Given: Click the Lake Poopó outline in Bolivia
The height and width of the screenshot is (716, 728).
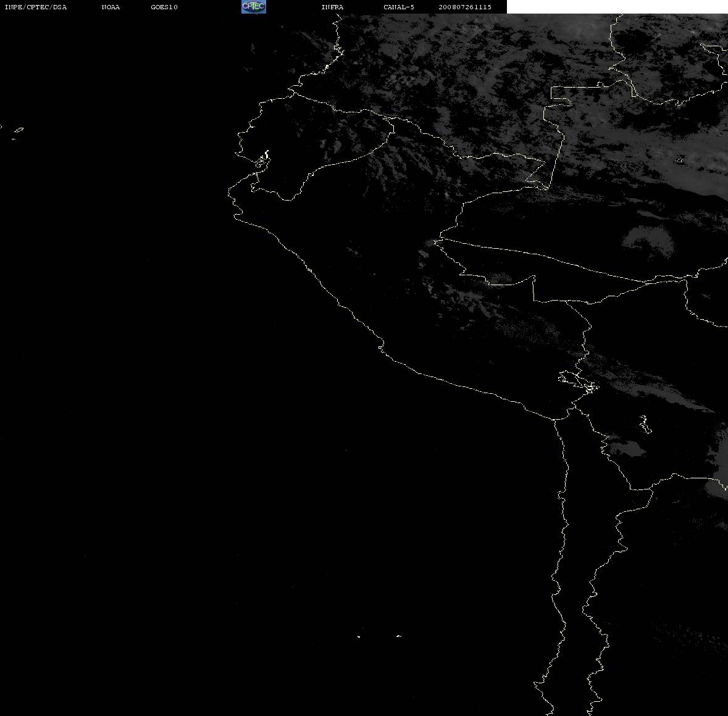Looking at the screenshot, I should point(645,424).
